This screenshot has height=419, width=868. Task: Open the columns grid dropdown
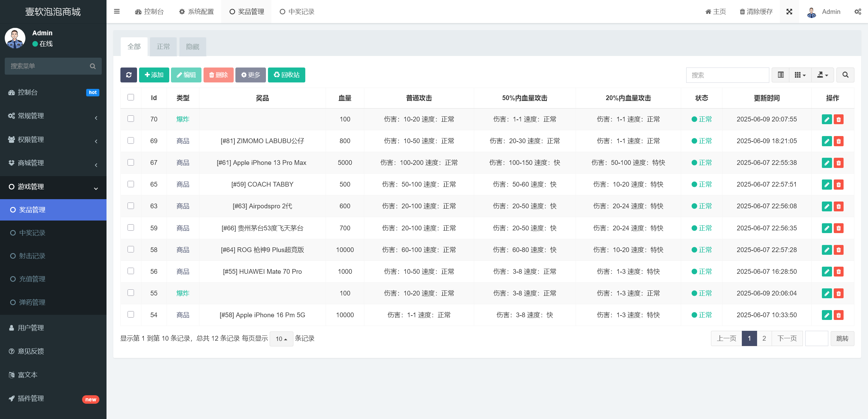(x=800, y=75)
